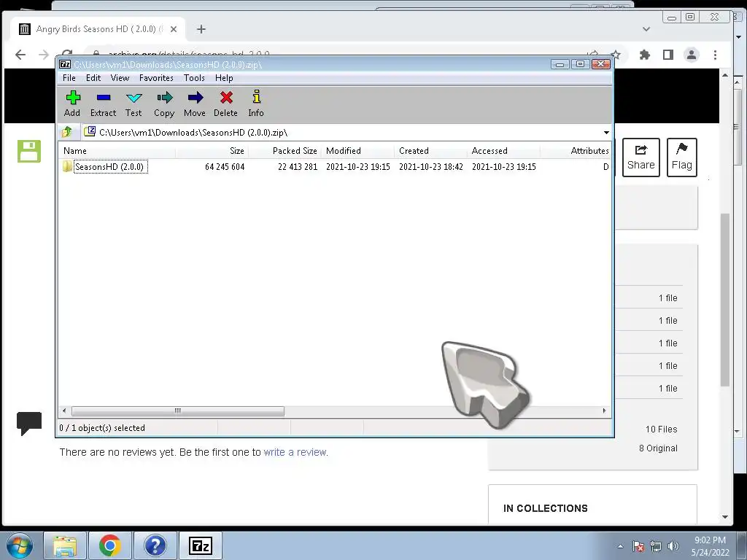The image size is (747, 560).
Task: Click the 7-Zip horizontal scrollbar thumb
Action: coord(178,411)
